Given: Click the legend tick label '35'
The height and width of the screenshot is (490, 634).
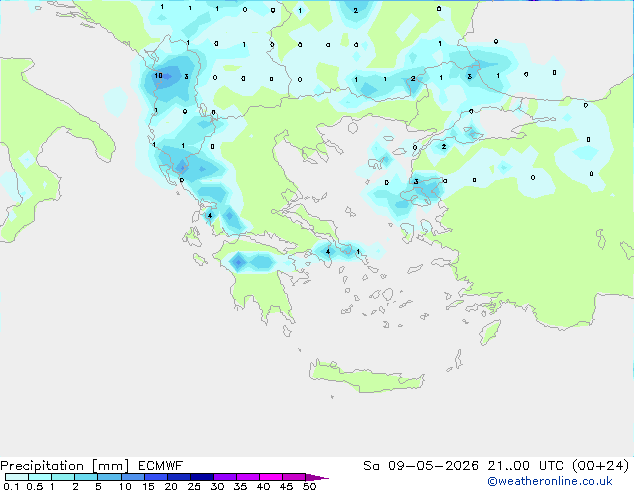Looking at the screenshot, I should pyautogui.click(x=240, y=486).
